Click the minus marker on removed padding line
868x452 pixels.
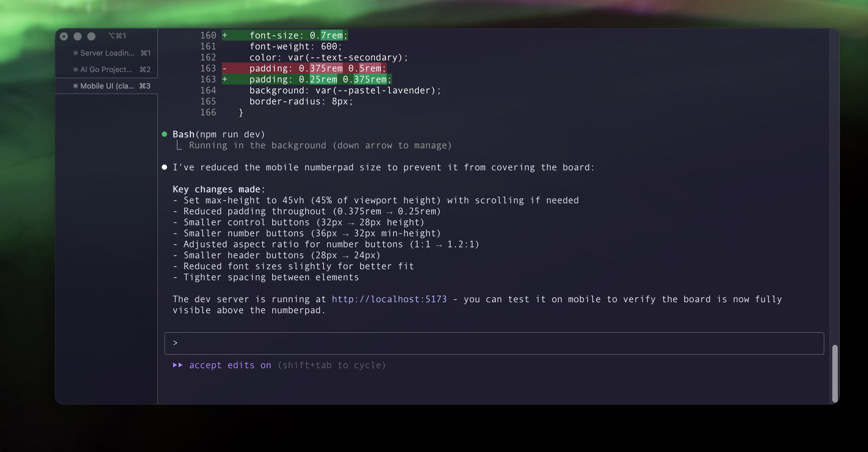click(225, 68)
